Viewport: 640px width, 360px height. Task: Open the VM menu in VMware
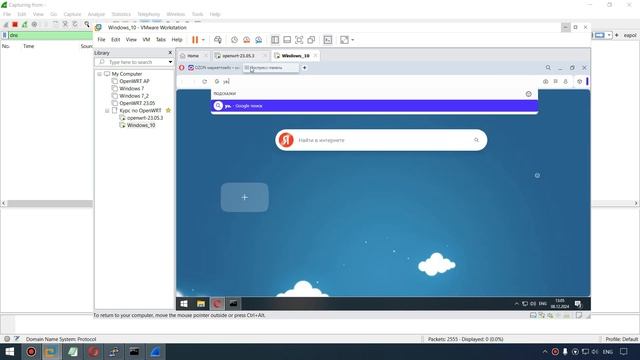coord(146,40)
